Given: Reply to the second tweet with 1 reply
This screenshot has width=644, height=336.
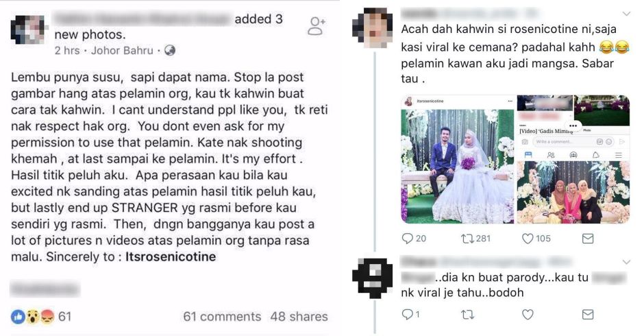Looking at the screenshot, I should pyautogui.click(x=407, y=315).
